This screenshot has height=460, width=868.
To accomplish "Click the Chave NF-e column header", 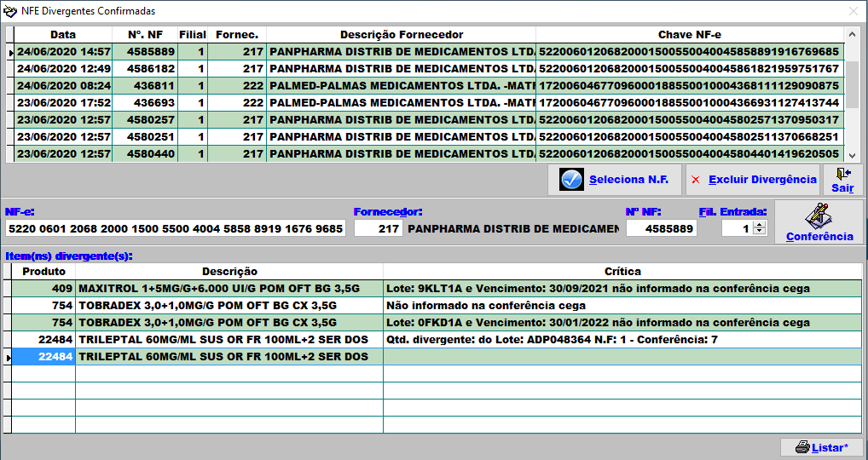I will pyautogui.click(x=690, y=35).
